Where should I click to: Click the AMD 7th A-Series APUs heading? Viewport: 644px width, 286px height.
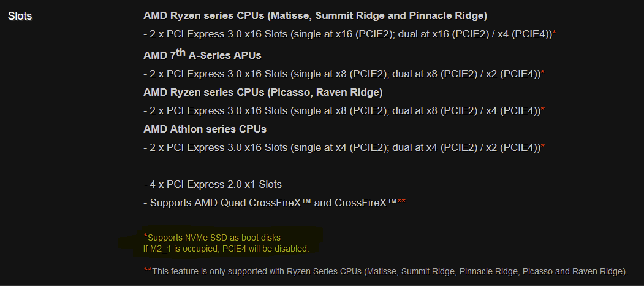pyautogui.click(x=202, y=55)
